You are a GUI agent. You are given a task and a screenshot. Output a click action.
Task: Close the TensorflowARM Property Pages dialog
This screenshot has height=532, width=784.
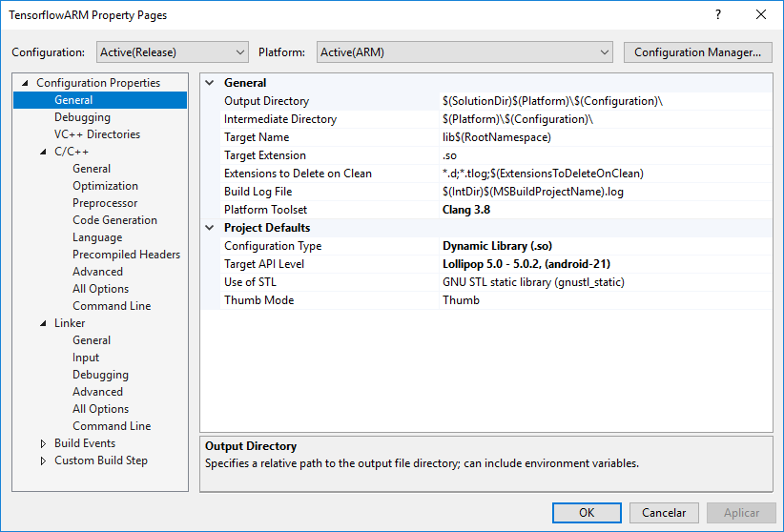(x=760, y=14)
